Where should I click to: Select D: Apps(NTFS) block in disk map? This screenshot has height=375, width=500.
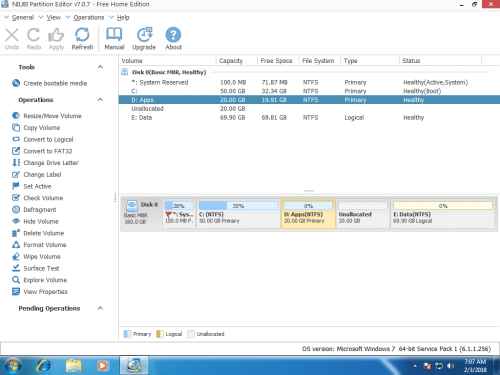[x=308, y=214]
